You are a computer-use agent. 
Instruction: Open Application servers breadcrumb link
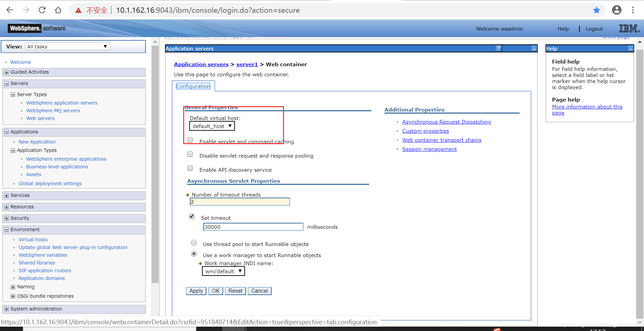[201, 65]
